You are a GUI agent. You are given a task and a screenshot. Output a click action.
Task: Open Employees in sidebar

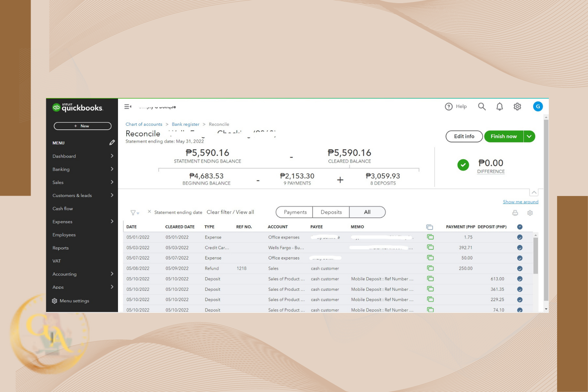[x=64, y=235]
